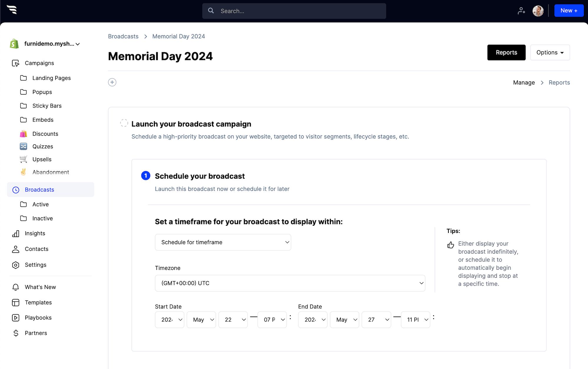The width and height of the screenshot is (588, 369).
Task: Click the Search input field
Action: coord(294,11)
